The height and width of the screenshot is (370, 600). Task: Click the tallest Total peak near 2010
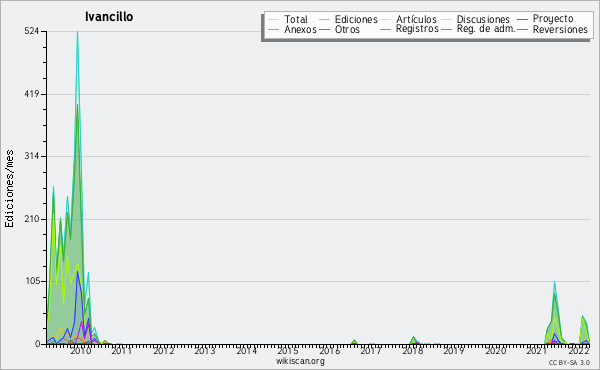coord(77,33)
